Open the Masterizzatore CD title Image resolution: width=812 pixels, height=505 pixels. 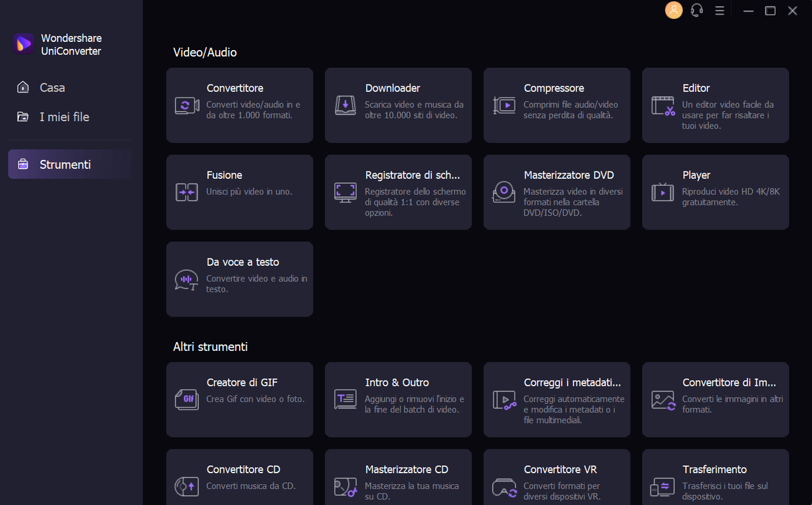click(x=407, y=469)
